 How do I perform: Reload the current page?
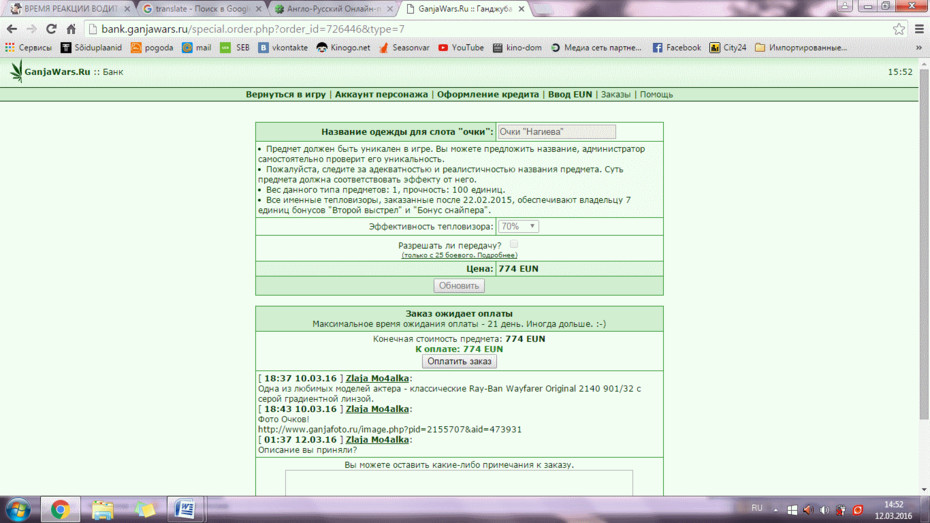tap(52, 28)
